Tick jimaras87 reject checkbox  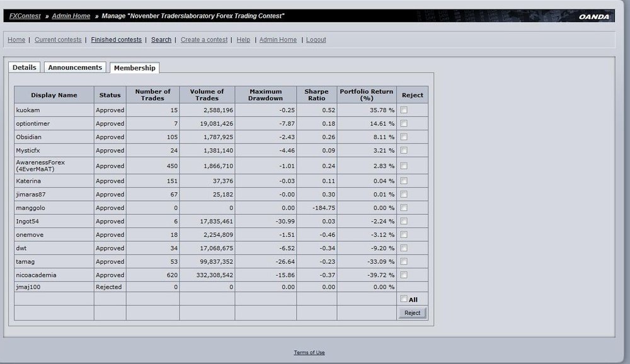404,194
